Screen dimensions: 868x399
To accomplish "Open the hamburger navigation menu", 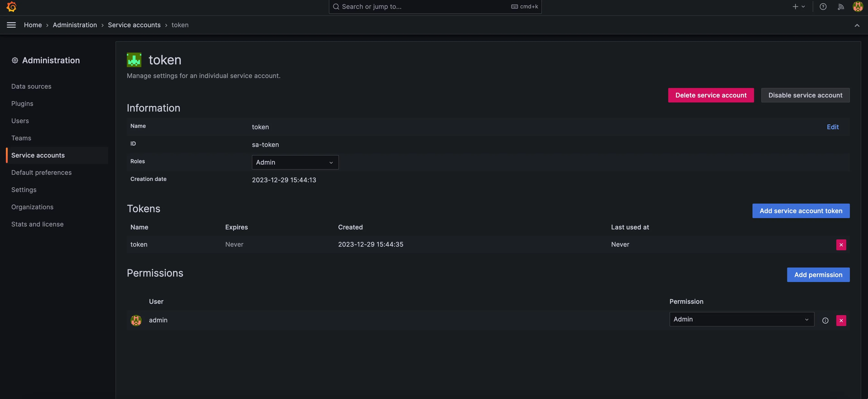I will coord(12,25).
